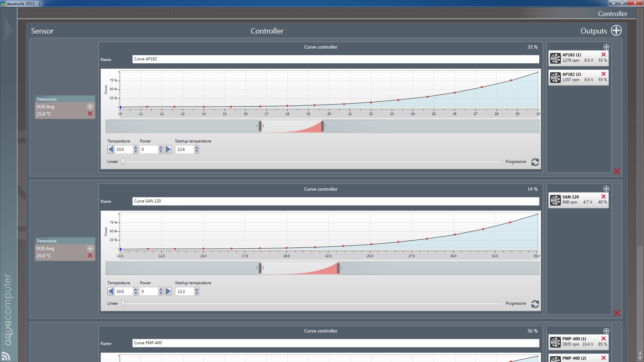Reset the Curve AP182 curve with the refresh icon
This screenshot has height=362, width=644.
coord(535,162)
